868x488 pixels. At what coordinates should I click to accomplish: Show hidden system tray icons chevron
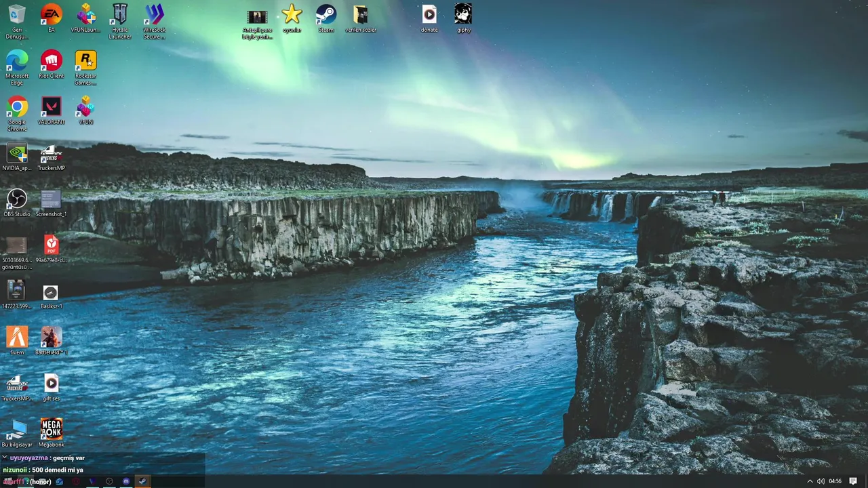[810, 481]
